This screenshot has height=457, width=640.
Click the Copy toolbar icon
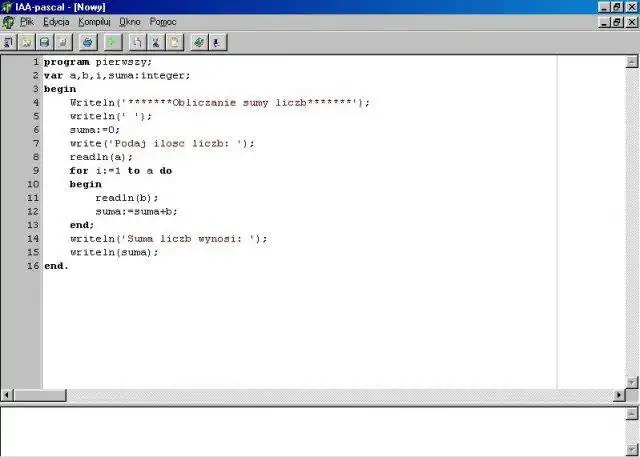tap(138, 42)
